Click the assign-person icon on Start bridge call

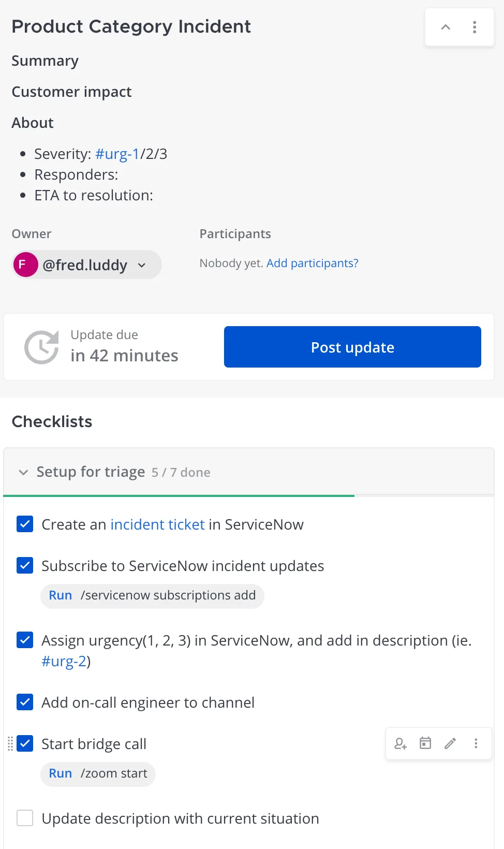(x=401, y=744)
